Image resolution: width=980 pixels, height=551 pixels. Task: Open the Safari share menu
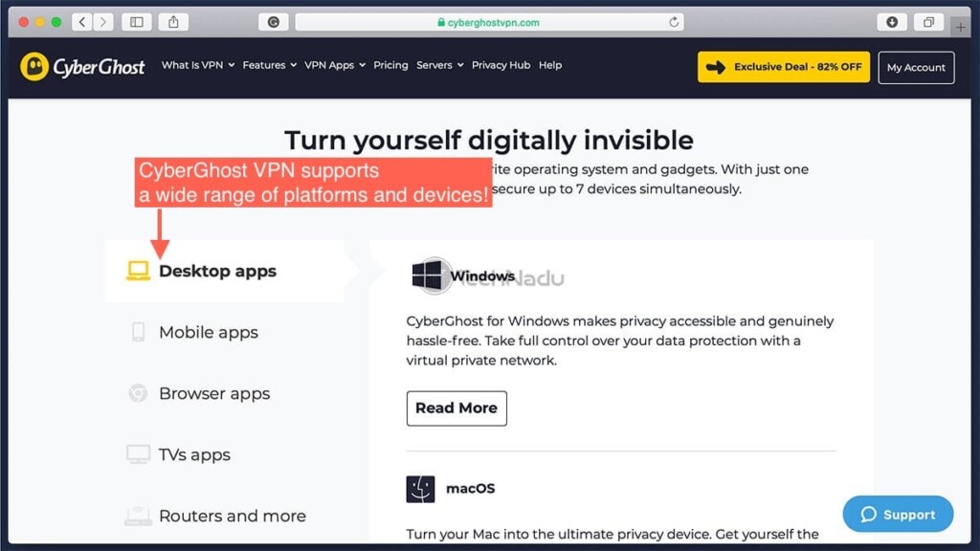173,23
